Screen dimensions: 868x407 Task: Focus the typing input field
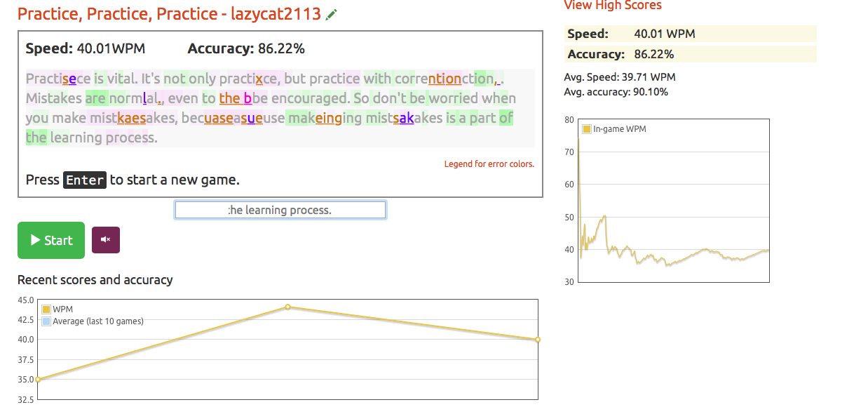pos(280,210)
